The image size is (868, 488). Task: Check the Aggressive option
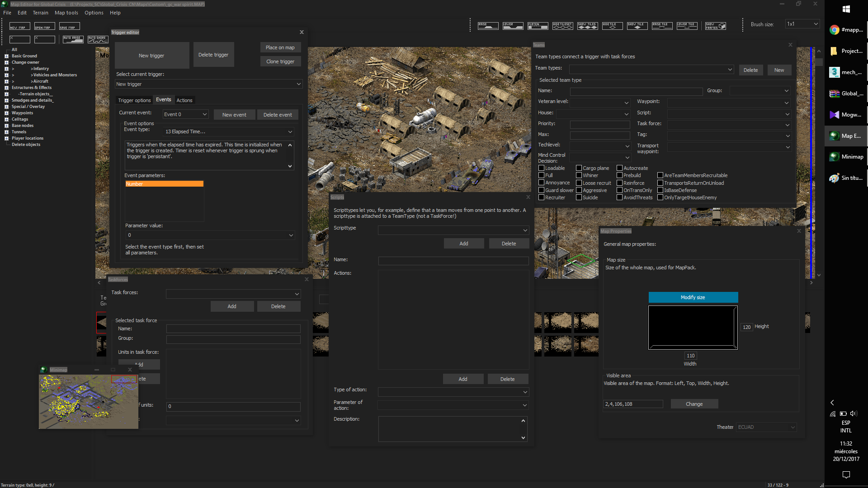click(579, 190)
